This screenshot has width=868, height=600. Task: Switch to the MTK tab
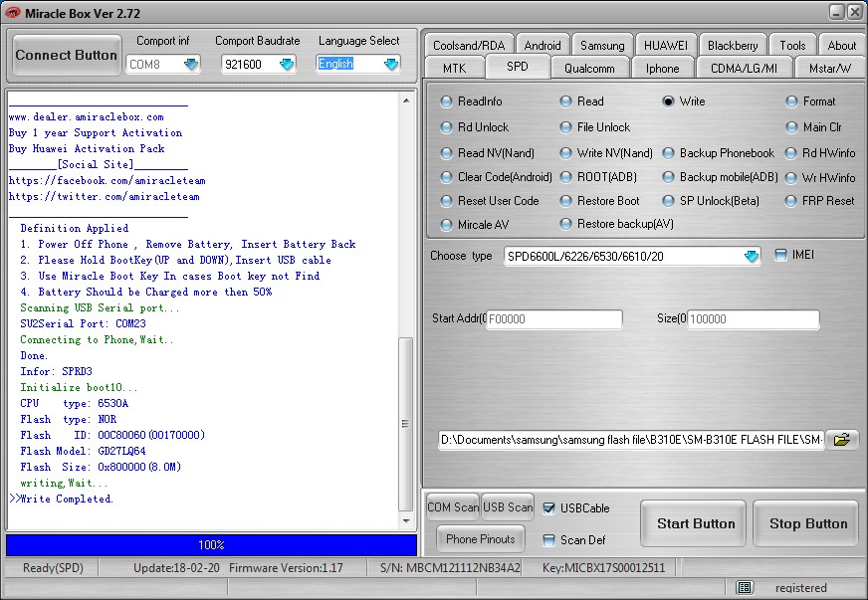click(x=455, y=68)
